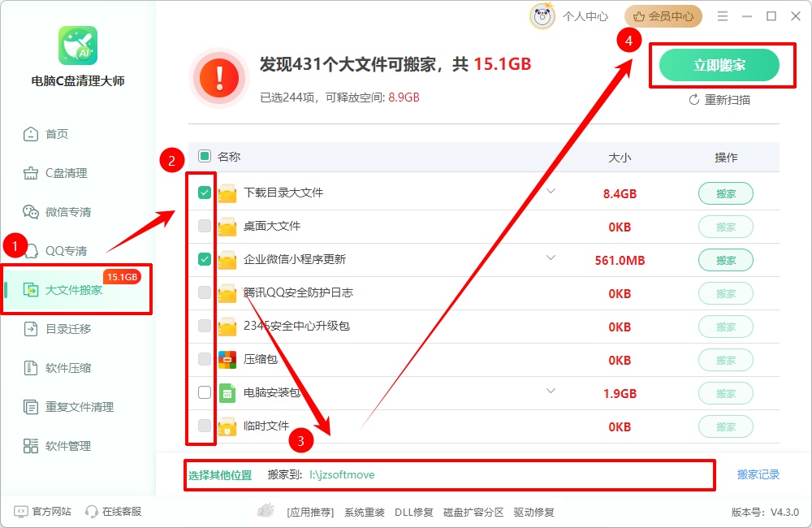Check the 压缩包 checkbox
Viewport: 812px width, 528px height.
pos(205,358)
